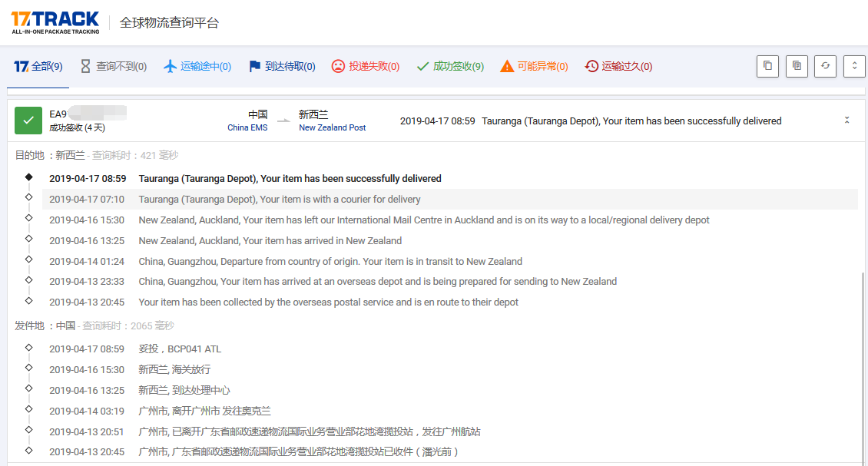Image resolution: width=868 pixels, height=466 pixels.
Task: Select the 'with a courier for delivery' event
Action: click(x=280, y=200)
